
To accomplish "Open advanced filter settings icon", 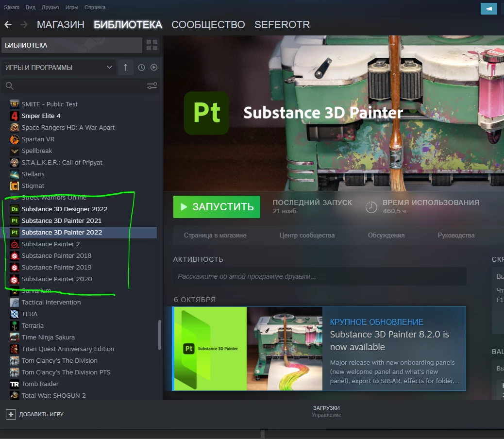I will pyautogui.click(x=152, y=86).
